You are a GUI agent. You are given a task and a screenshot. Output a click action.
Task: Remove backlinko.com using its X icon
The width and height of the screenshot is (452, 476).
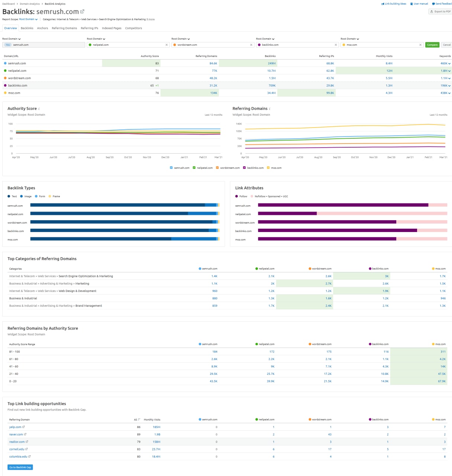(336, 45)
